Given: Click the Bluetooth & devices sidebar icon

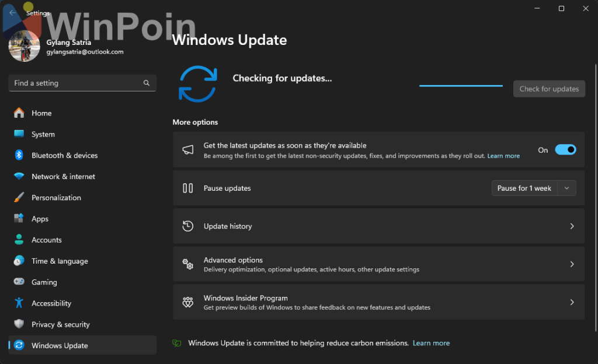Looking at the screenshot, I should [x=18, y=155].
